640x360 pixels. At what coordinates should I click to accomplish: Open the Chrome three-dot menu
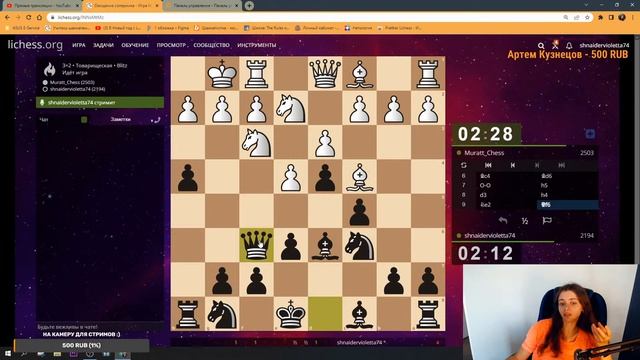[x=633, y=18]
